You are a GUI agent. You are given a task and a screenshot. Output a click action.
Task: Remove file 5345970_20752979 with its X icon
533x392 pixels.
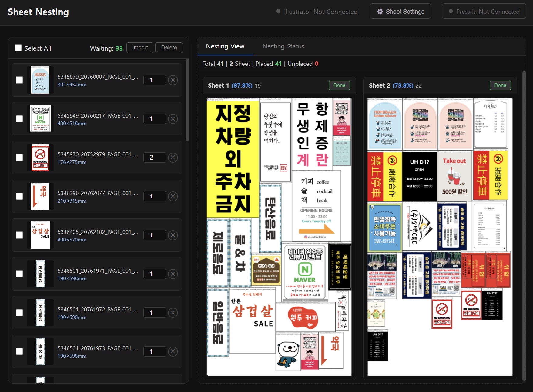tap(173, 158)
